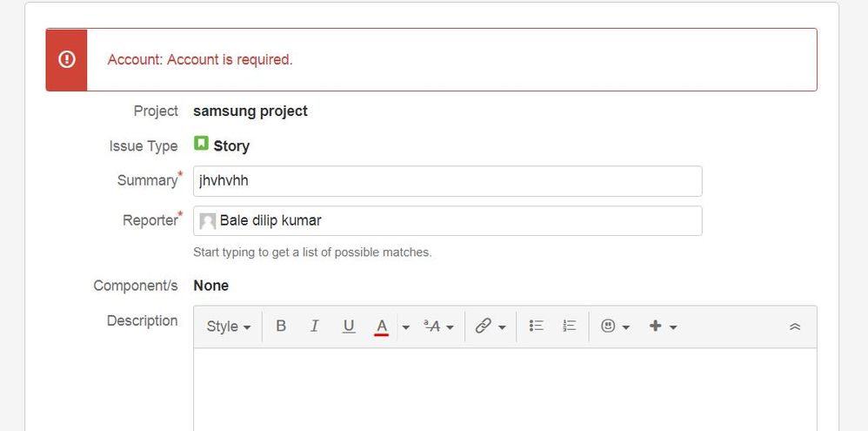Click inside the Description text area

504,389
